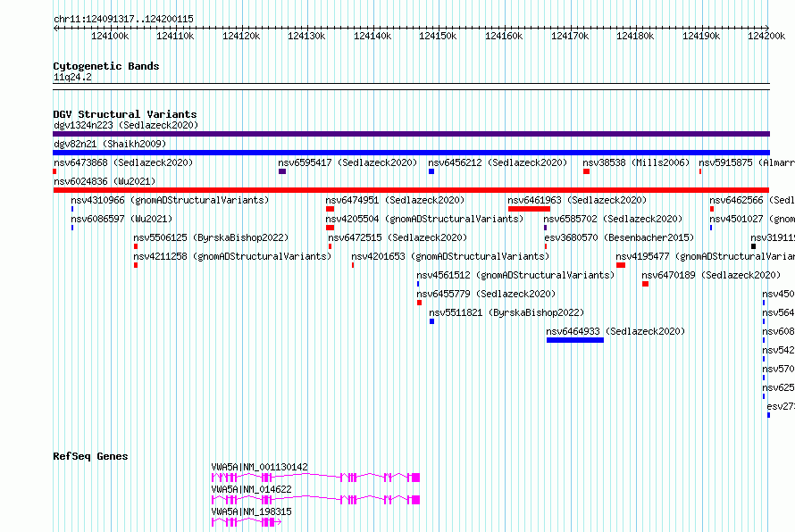This screenshot has height=532, width=795.
Task: Click the nsv5511821 blue variant marker
Action: [x=432, y=321]
